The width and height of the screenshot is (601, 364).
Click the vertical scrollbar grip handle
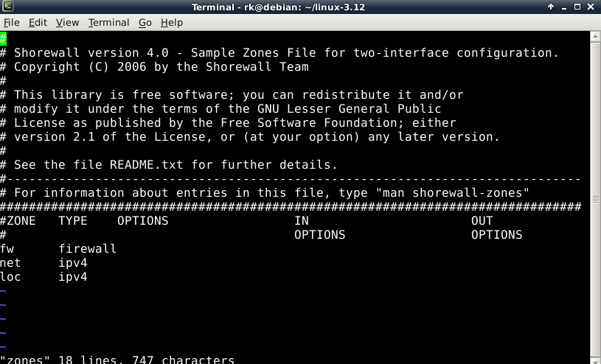pyautogui.click(x=595, y=199)
